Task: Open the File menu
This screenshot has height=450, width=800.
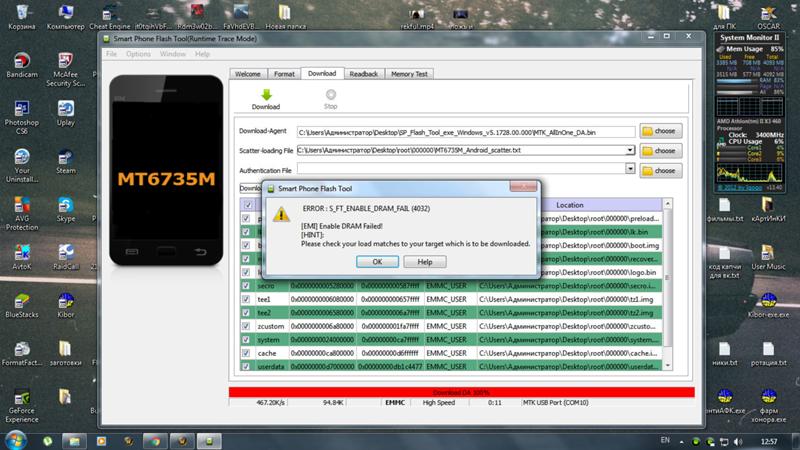Action: click(111, 54)
